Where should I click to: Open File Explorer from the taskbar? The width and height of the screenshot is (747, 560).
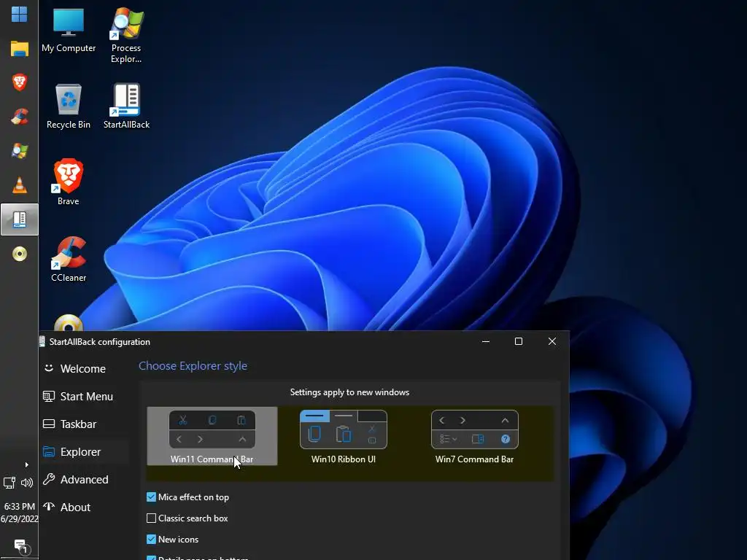pyautogui.click(x=19, y=49)
